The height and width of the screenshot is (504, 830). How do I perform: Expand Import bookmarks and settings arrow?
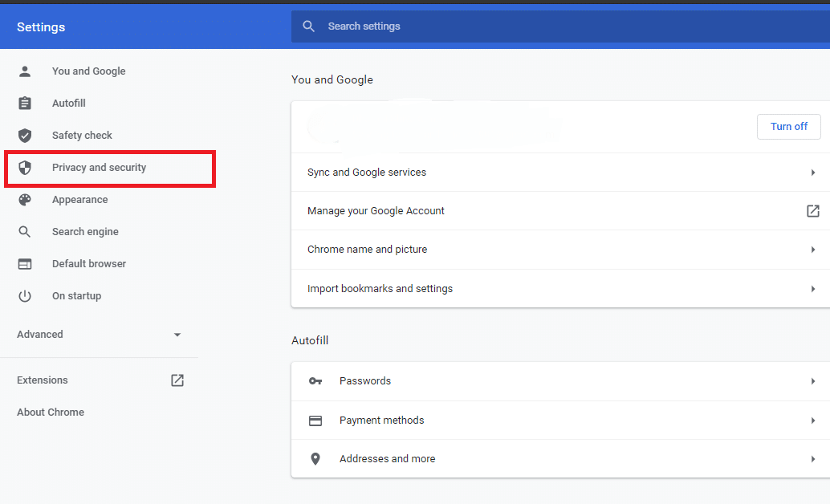coord(812,289)
